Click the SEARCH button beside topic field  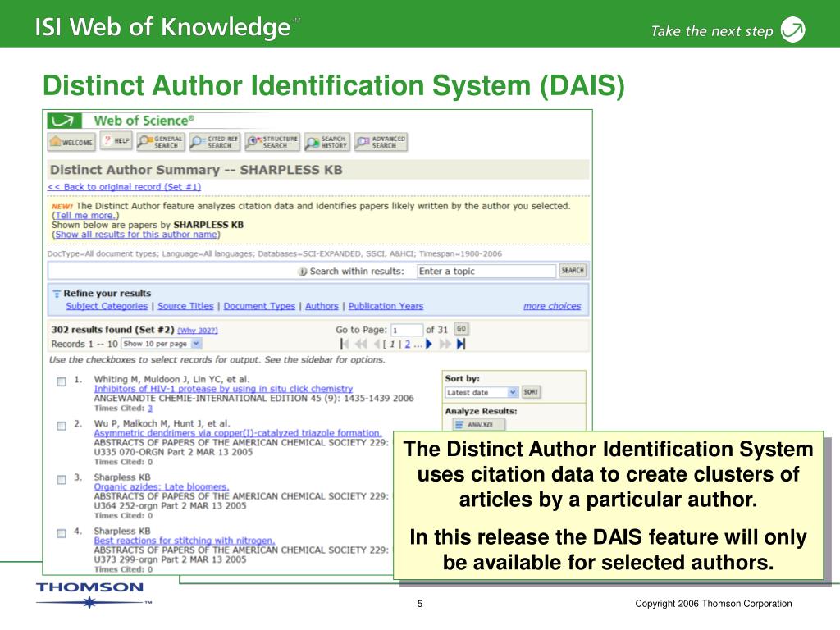coord(573,271)
